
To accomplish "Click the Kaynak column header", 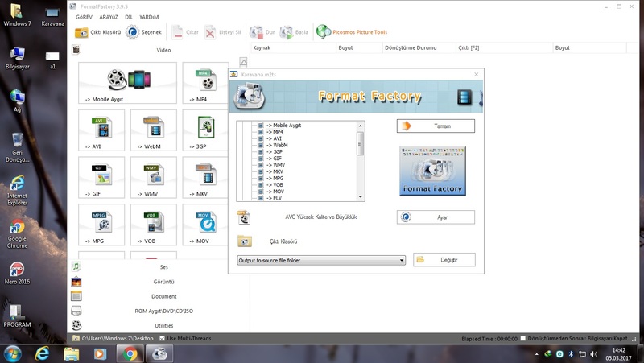I will [x=293, y=47].
